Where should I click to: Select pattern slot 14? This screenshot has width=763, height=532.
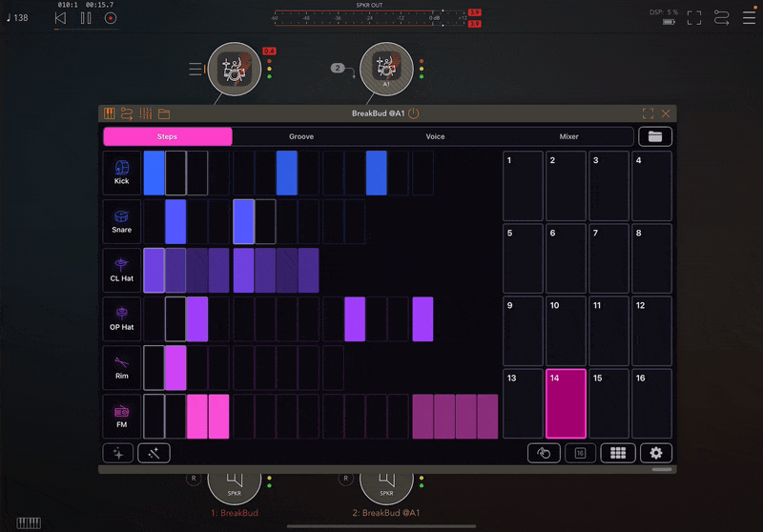(566, 403)
